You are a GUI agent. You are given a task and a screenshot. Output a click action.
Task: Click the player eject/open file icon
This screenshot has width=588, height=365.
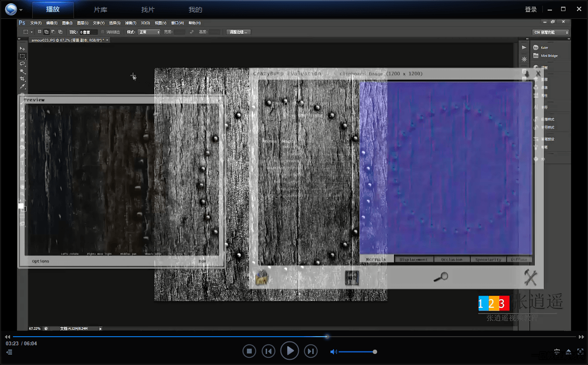point(568,352)
